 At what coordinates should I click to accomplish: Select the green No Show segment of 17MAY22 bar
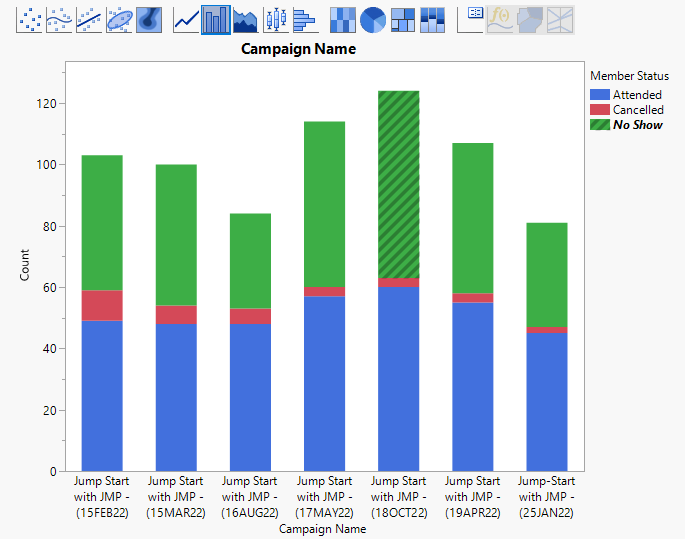(324, 204)
